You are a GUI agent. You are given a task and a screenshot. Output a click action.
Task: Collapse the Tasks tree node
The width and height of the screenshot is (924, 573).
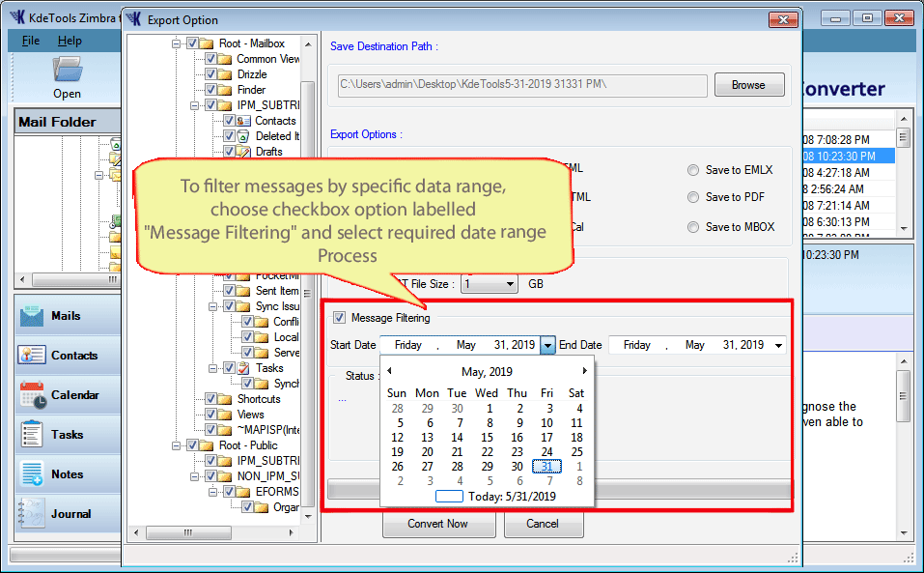click(212, 368)
